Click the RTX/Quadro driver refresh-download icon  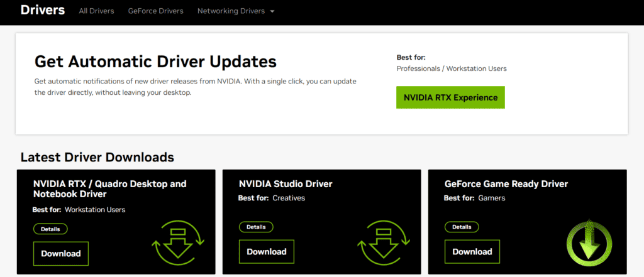tap(178, 244)
